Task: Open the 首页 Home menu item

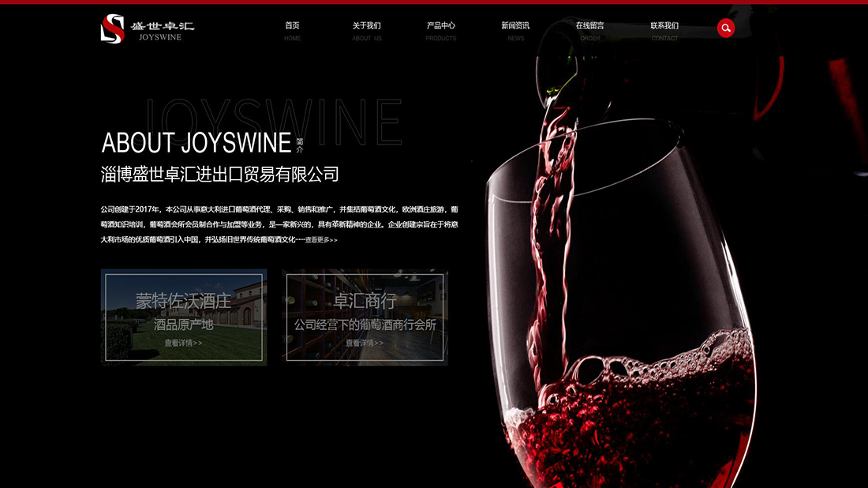Action: (292, 31)
